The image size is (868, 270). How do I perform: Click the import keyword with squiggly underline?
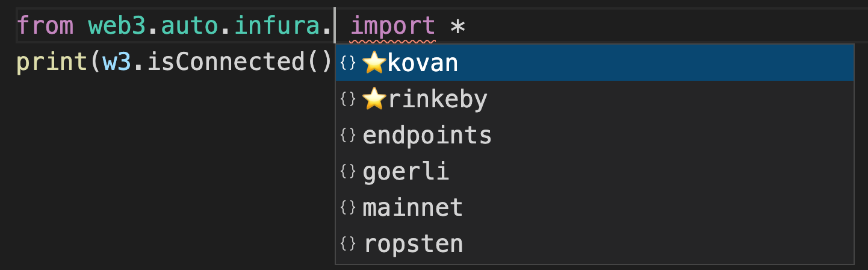click(x=392, y=26)
